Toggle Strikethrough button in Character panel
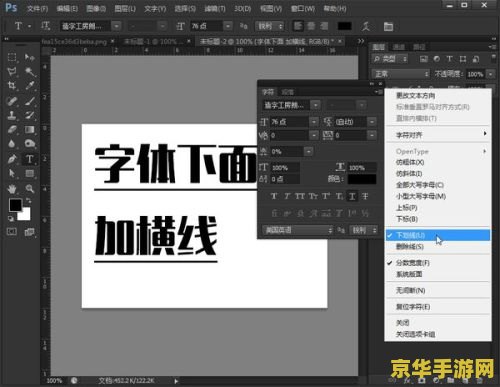Image resolution: width=500 pixels, height=387 pixels. 365,196
